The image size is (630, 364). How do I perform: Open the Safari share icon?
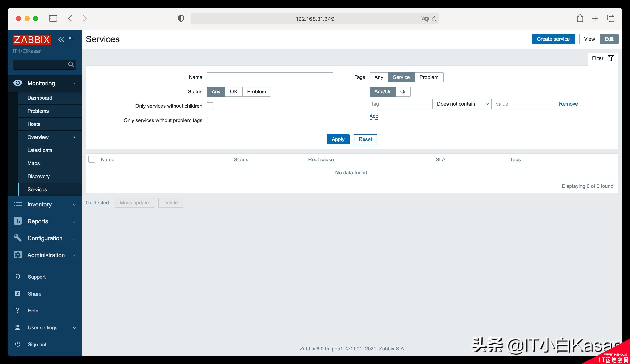click(x=580, y=18)
